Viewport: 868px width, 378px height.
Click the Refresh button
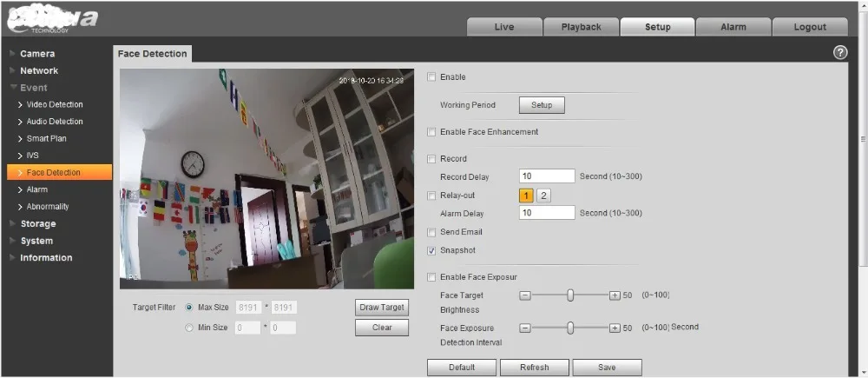pyautogui.click(x=534, y=367)
